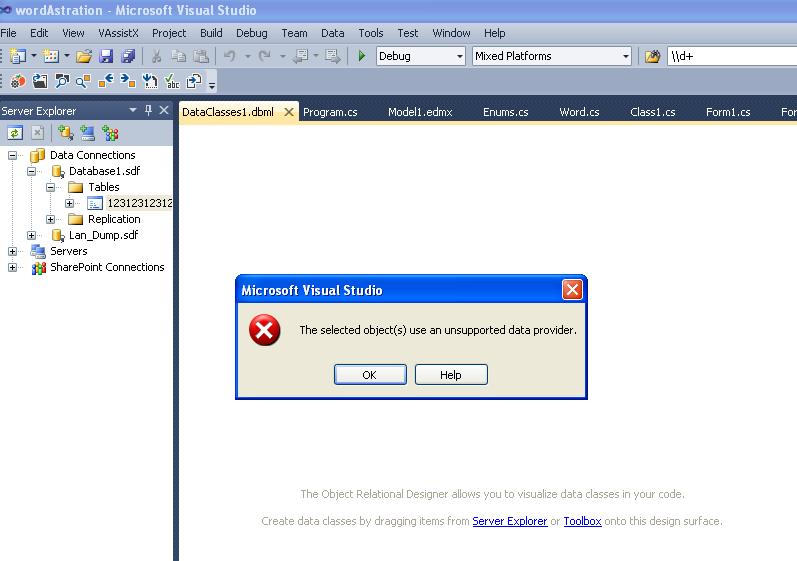The height and width of the screenshot is (561, 797).
Task: Click the Open File folder icon
Action: (84, 56)
